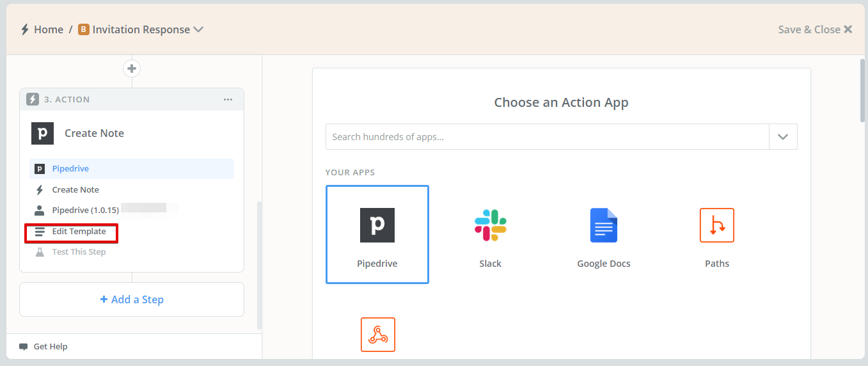Click the left sidebar scrollbar
Viewport: 868px width, 366px height.
tap(259, 266)
